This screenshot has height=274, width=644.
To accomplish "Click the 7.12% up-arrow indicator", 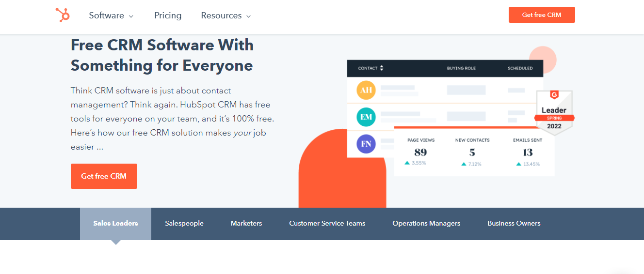I will pos(464,164).
